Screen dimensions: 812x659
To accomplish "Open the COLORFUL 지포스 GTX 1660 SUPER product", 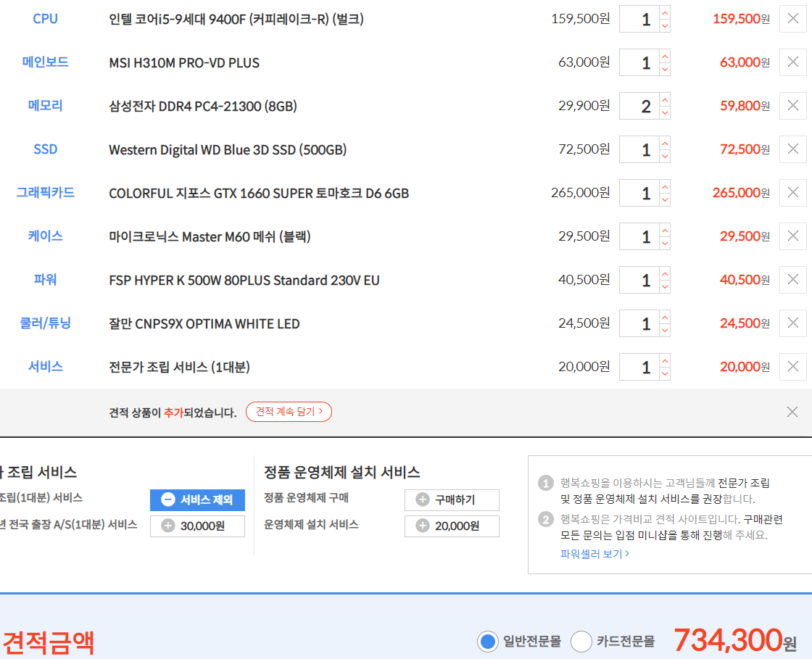I will click(259, 193).
